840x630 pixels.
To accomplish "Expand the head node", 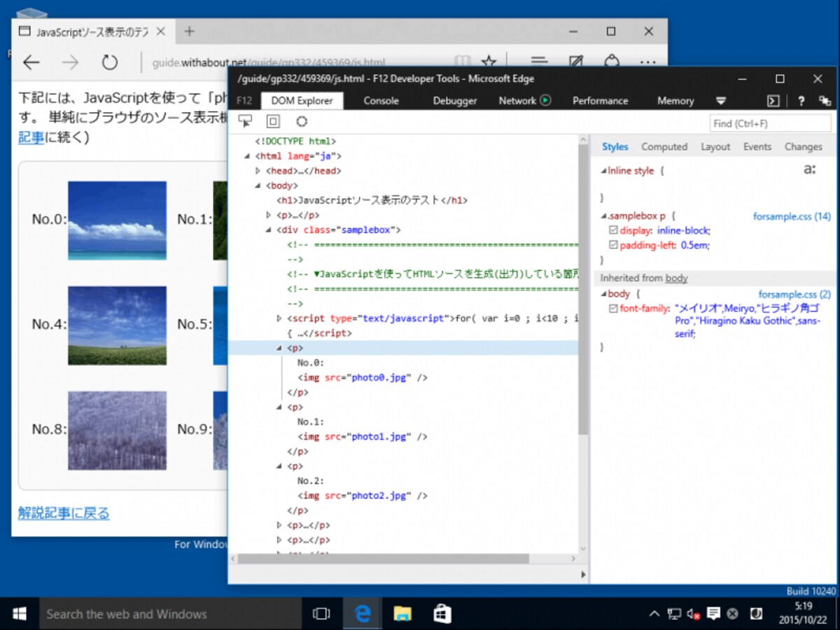I will (258, 171).
